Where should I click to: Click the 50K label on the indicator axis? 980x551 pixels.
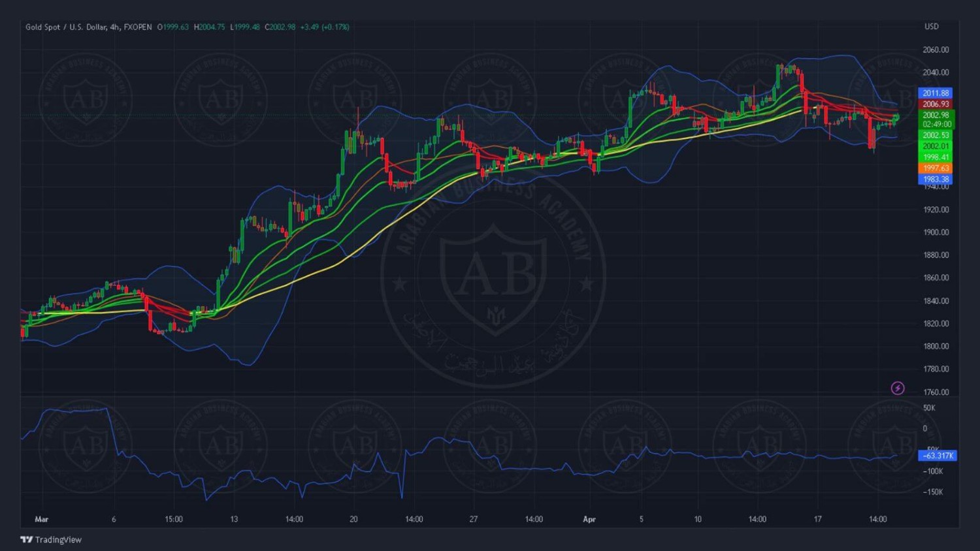click(929, 408)
